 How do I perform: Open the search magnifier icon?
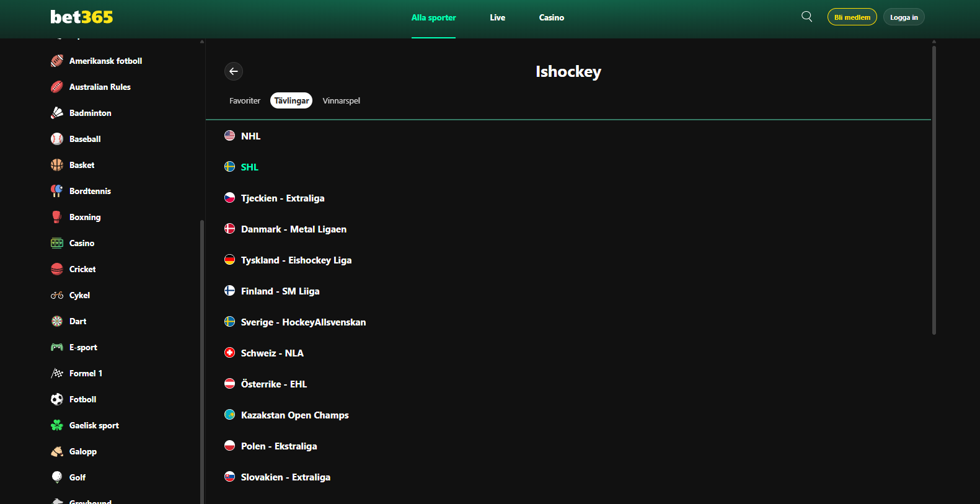point(806,17)
